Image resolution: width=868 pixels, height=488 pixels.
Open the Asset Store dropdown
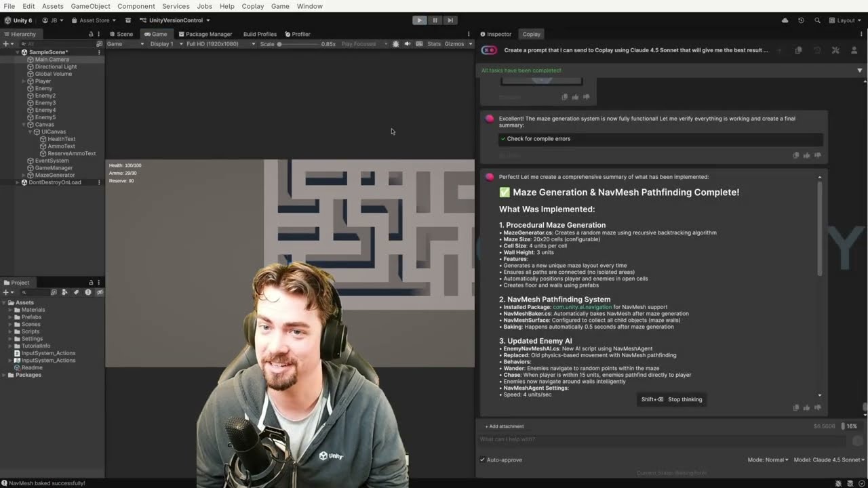[x=94, y=20]
